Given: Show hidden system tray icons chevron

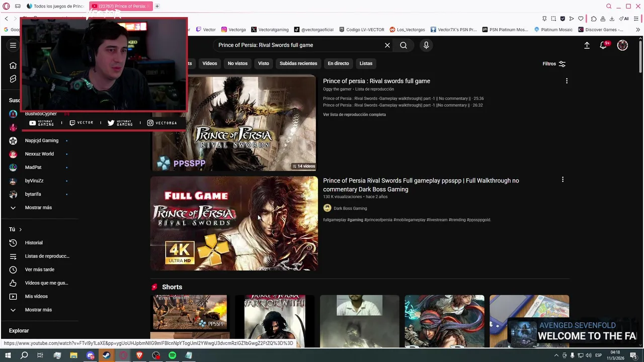Looking at the screenshot, I should pos(556,355).
